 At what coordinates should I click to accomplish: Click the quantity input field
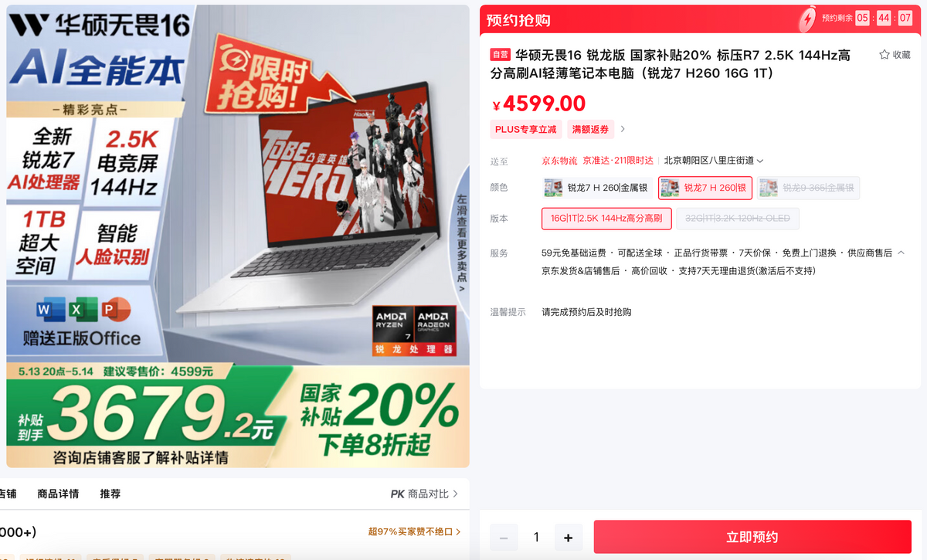[x=536, y=538]
